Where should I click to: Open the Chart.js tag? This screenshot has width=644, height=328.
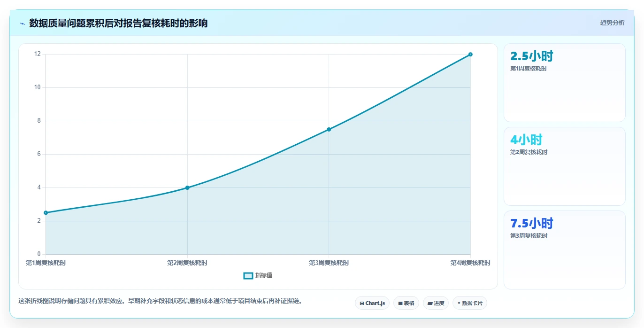372,303
